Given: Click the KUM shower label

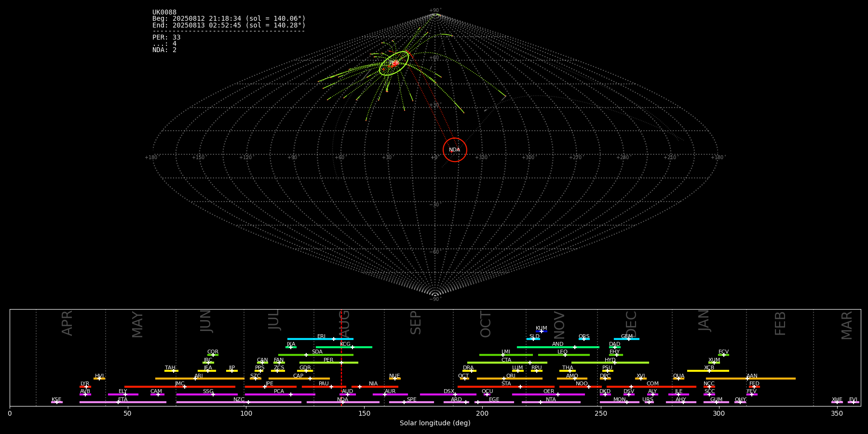Looking at the screenshot, I should click(542, 328).
